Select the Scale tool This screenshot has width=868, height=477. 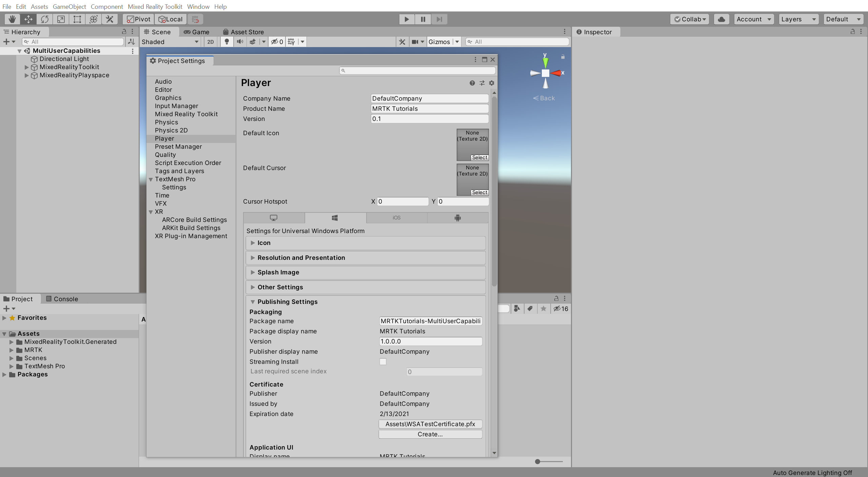pos(61,19)
